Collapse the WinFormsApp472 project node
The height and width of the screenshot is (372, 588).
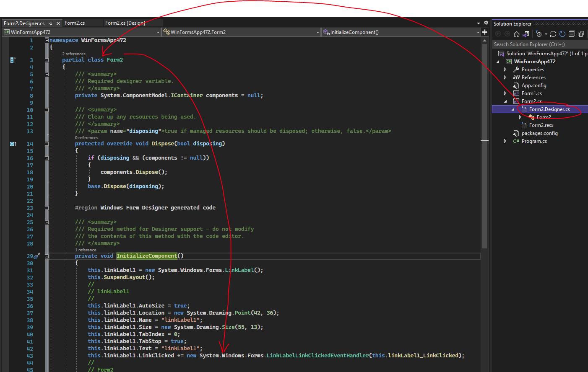tap(498, 62)
